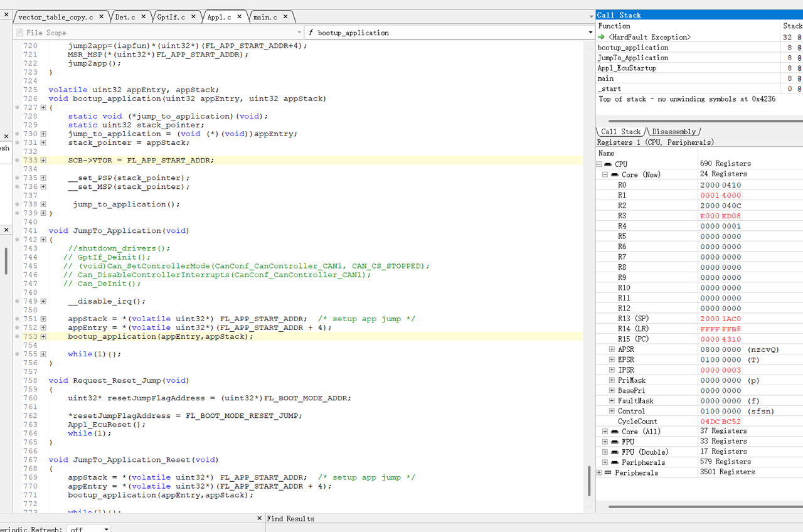Select the Call Stack bottom tab
The height and width of the screenshot is (532, 803).
coord(620,132)
